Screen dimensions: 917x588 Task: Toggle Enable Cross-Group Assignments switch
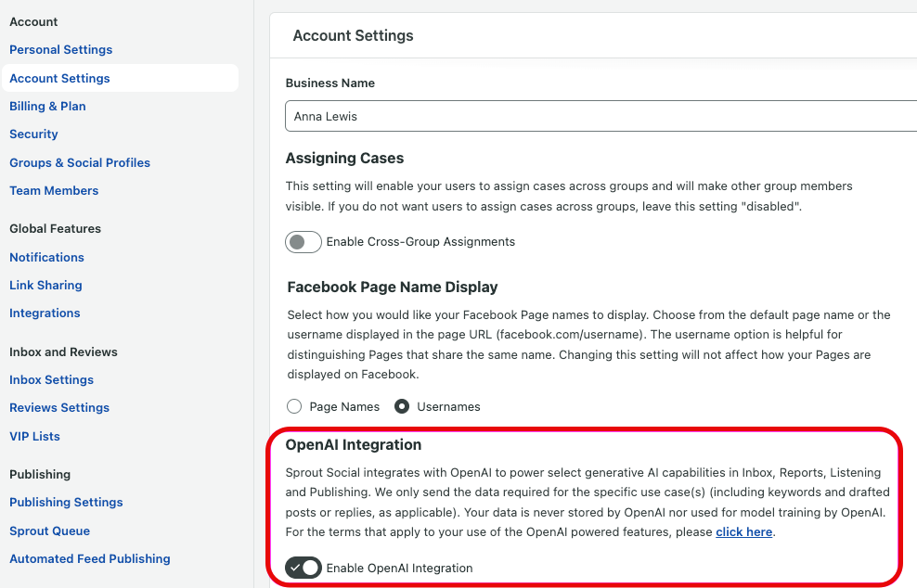click(303, 242)
